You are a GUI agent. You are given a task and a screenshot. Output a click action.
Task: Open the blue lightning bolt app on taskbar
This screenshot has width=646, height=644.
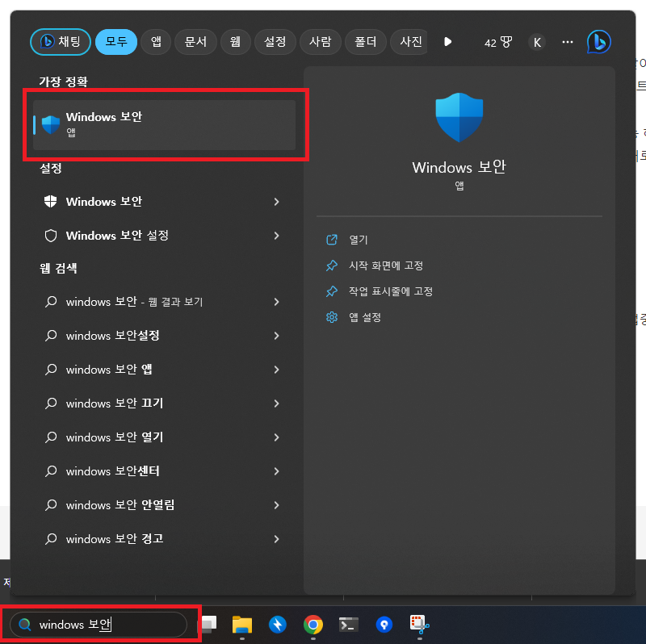pyautogui.click(x=278, y=625)
